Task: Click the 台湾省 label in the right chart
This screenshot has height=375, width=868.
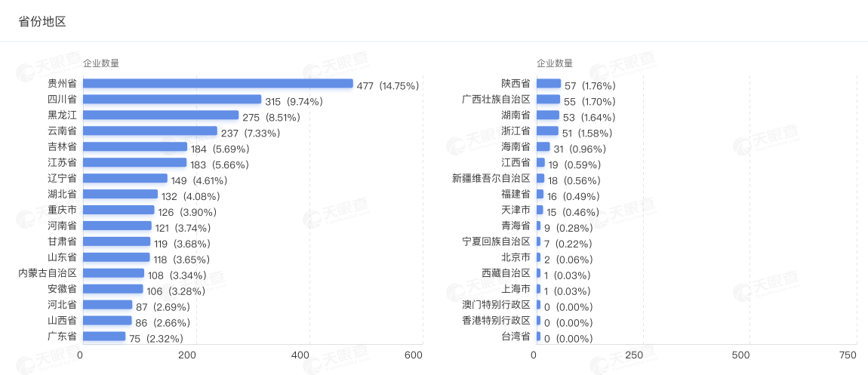Action: (x=516, y=337)
